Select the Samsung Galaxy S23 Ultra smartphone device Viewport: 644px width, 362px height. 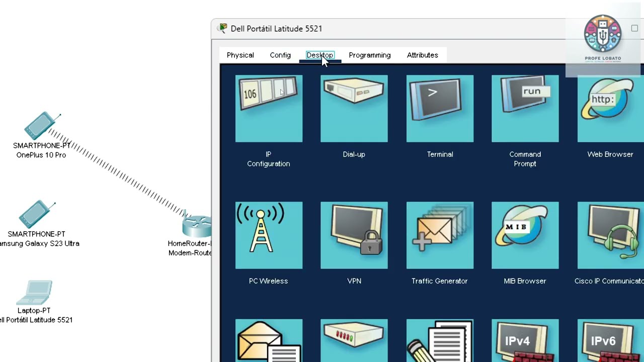pos(37,215)
